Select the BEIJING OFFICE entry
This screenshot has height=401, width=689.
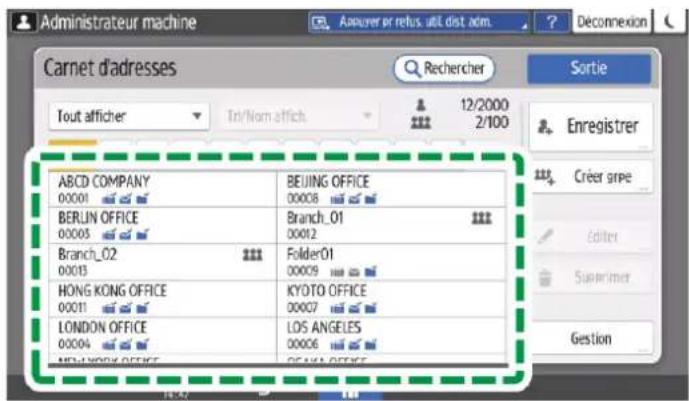(391, 189)
